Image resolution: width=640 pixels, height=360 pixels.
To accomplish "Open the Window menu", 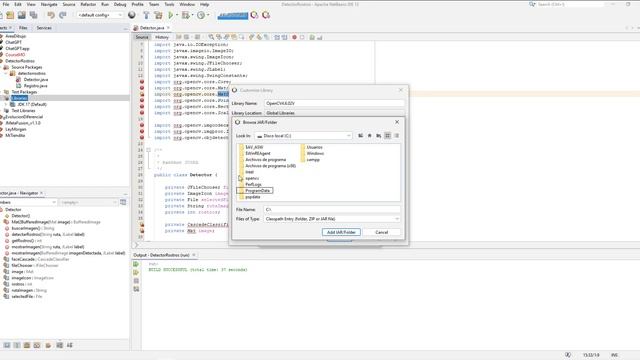I will coord(187,4).
